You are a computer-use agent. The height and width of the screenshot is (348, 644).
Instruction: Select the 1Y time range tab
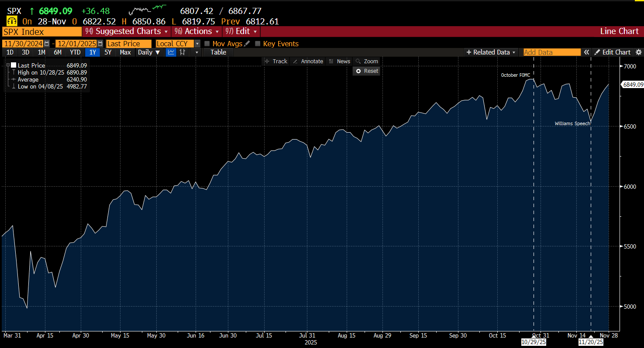click(x=93, y=52)
